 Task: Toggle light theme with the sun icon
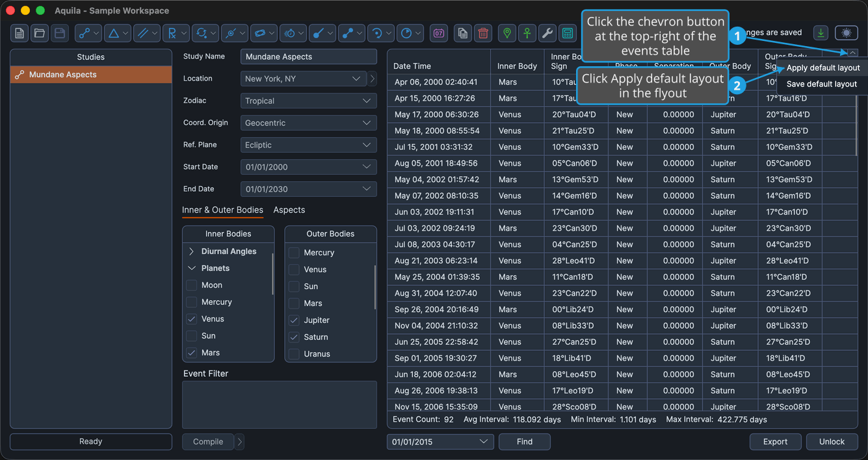coord(846,33)
